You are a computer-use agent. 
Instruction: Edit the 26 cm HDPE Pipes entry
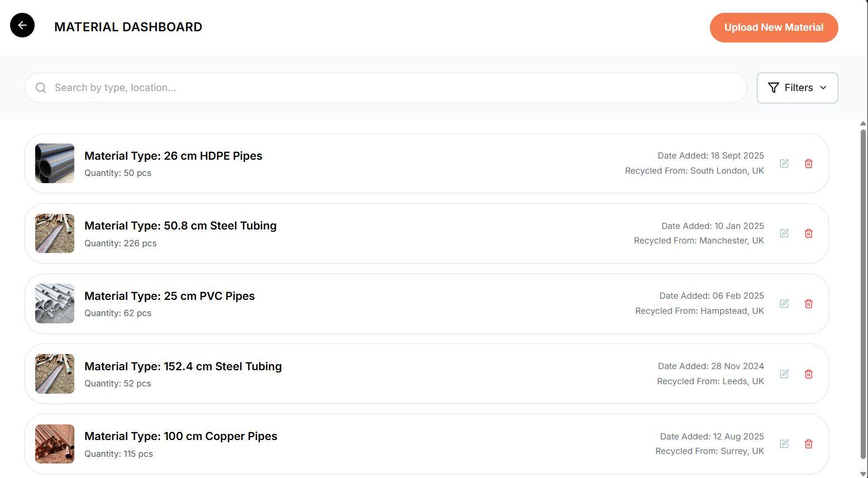tap(784, 164)
